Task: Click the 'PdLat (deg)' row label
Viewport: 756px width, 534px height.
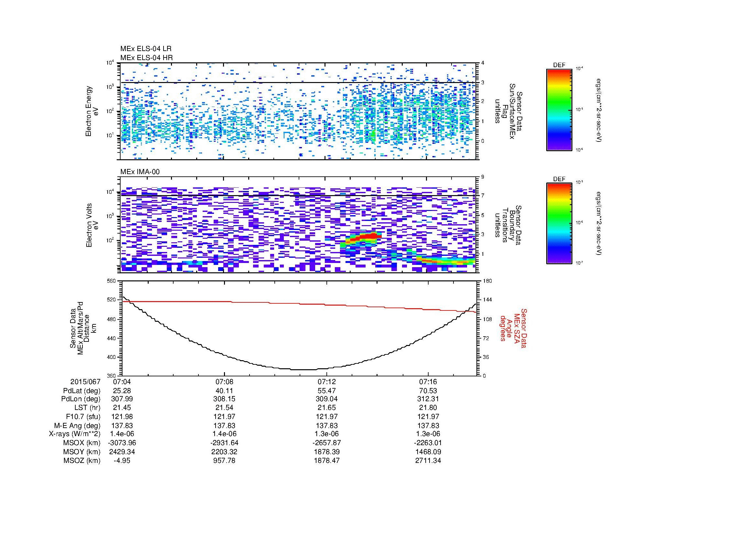Action: click(82, 391)
